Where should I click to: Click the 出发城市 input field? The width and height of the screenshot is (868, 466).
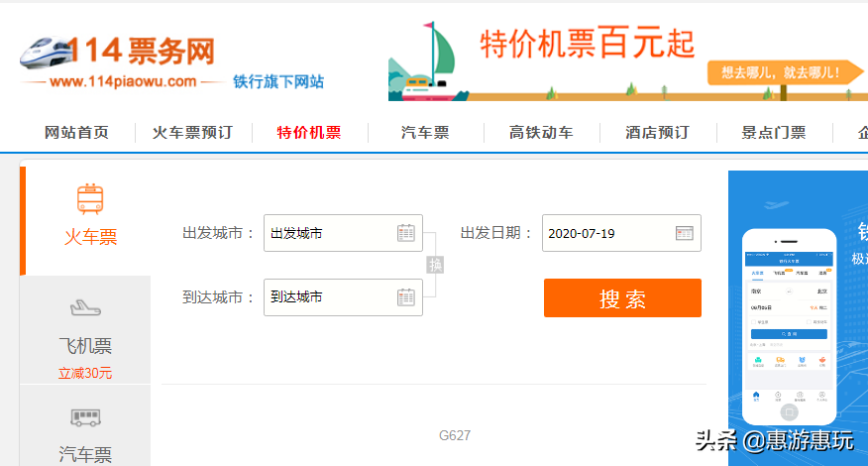pyautogui.click(x=331, y=233)
